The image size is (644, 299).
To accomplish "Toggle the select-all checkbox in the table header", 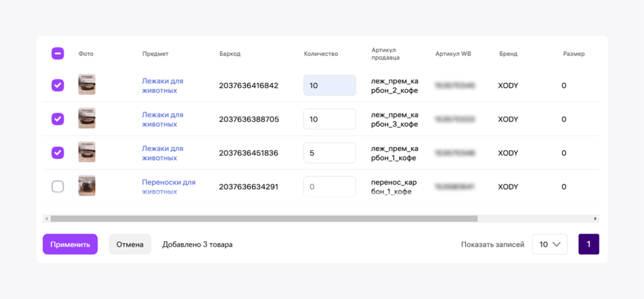I will tap(57, 54).
